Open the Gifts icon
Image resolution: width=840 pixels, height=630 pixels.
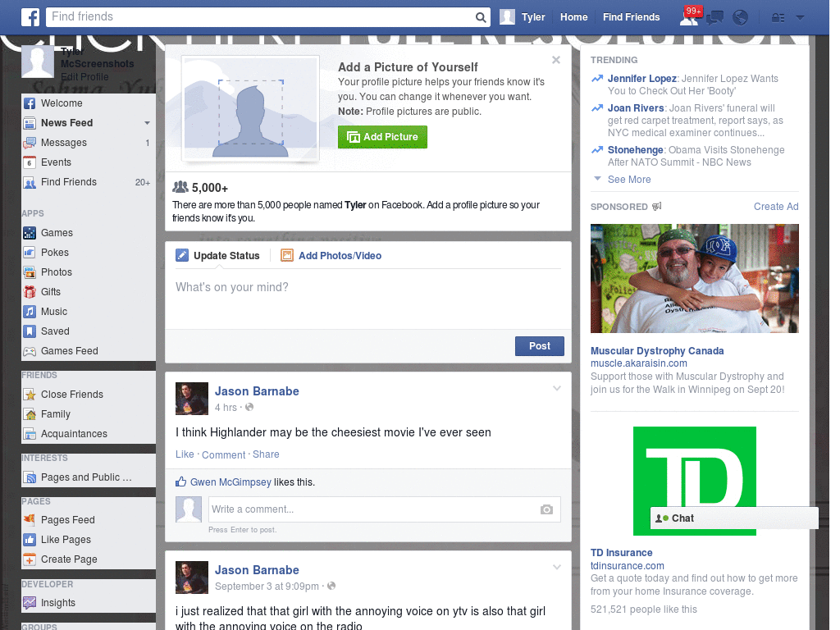tap(30, 292)
